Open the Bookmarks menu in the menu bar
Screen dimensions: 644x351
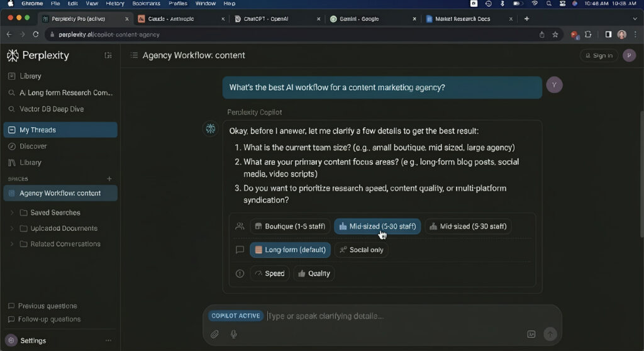point(146,3)
